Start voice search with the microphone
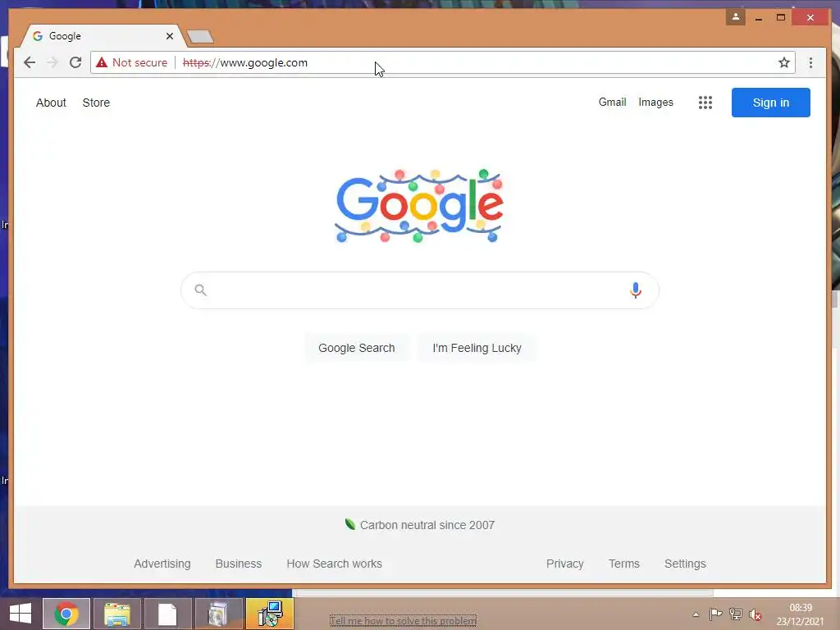 tap(636, 290)
